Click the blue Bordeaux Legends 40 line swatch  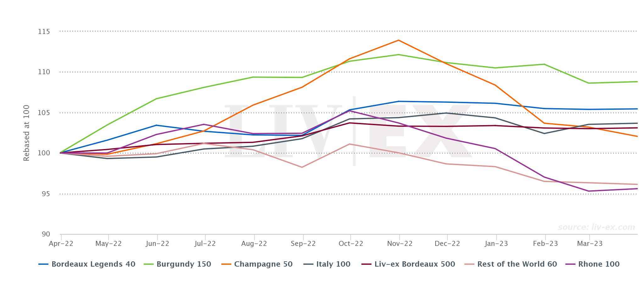[43, 264]
